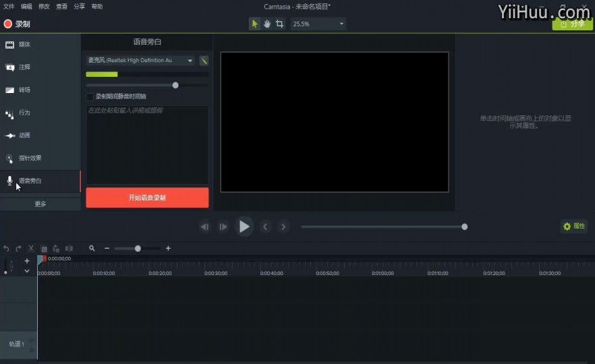Viewport: 595px width, 364px height.
Task: Click into the narration script text box
Action: [147, 145]
